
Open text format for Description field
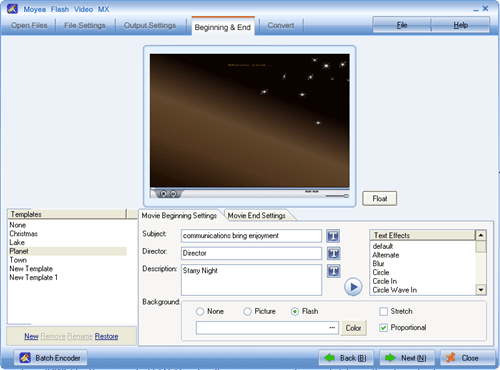(x=333, y=271)
